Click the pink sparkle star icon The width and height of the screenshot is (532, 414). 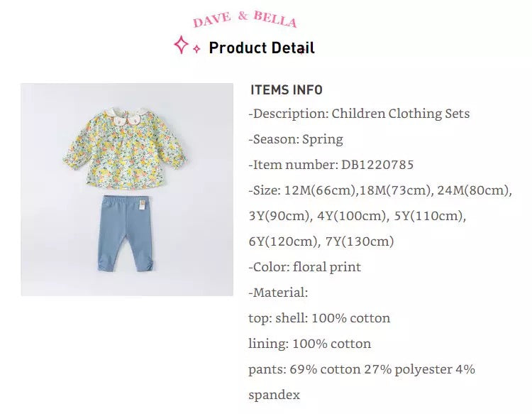[182, 45]
